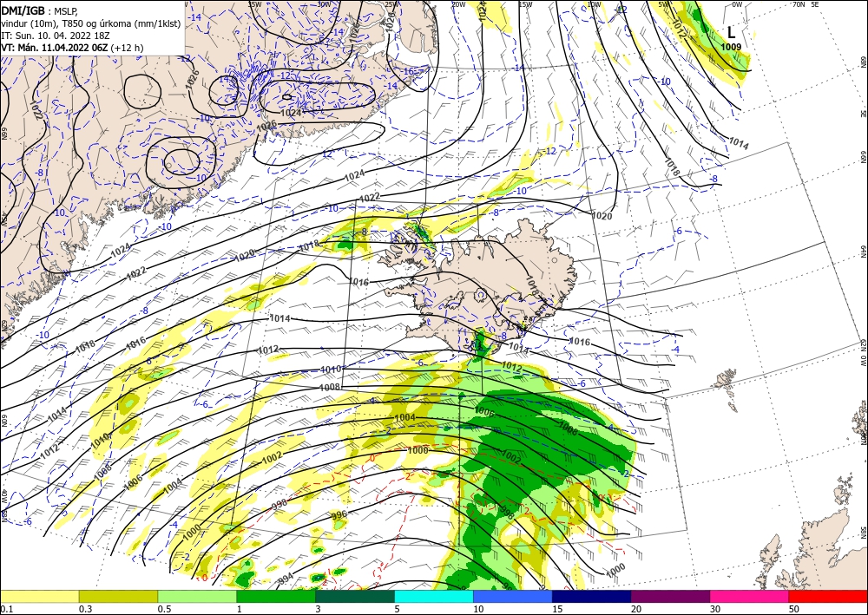Click the 'L' low pressure marker
Viewport: 868px width, 615px height.
pos(731,33)
